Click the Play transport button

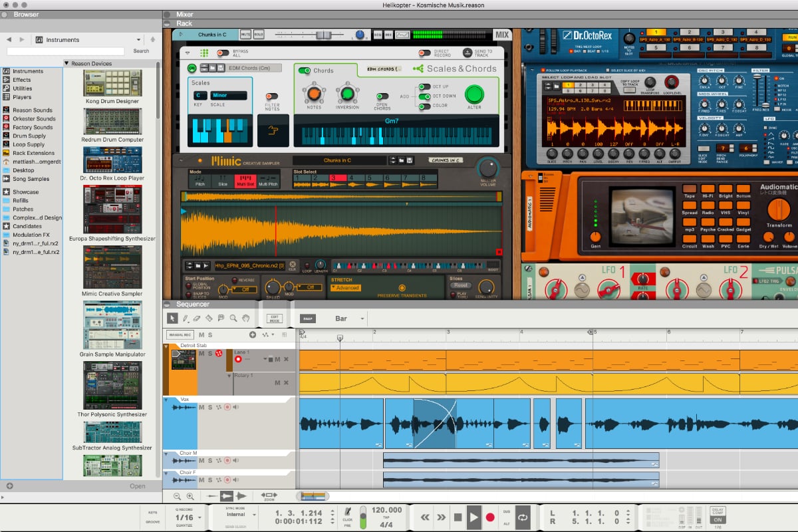click(473, 517)
